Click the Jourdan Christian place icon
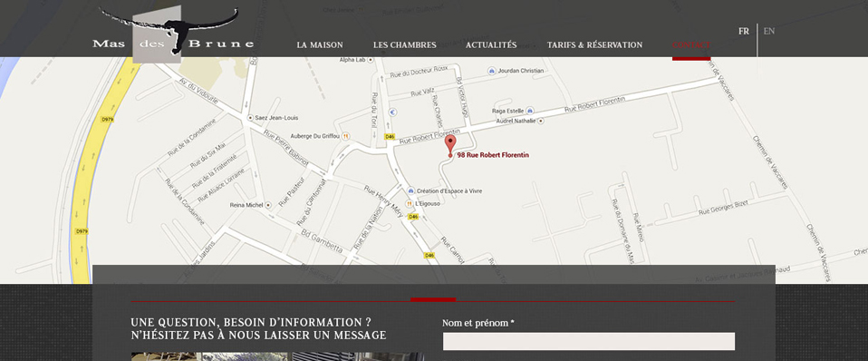The height and width of the screenshot is (361, 868). (492, 71)
